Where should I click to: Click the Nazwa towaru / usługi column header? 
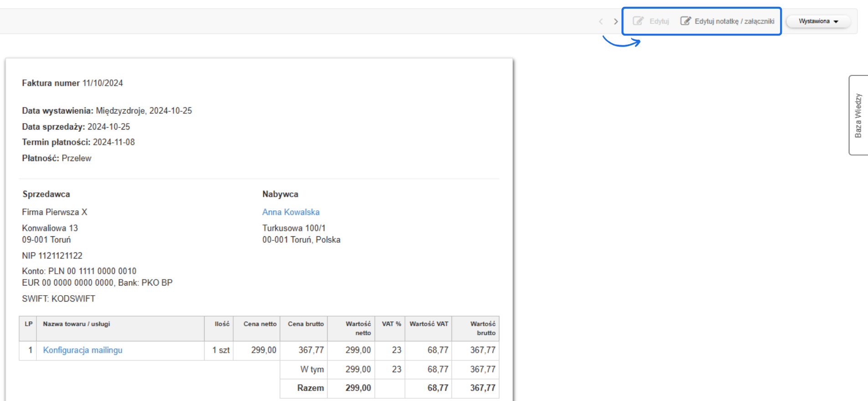(x=77, y=324)
